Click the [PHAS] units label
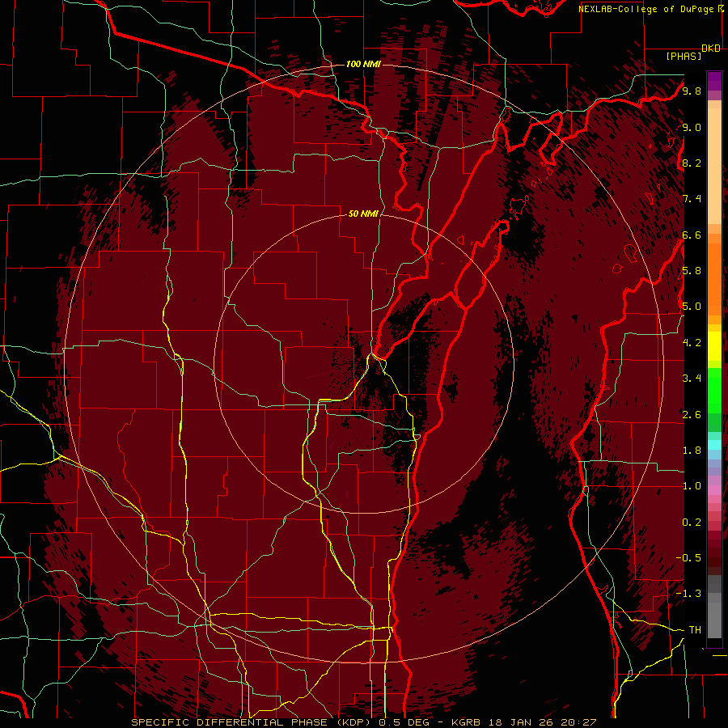This screenshot has height=728, width=728. (684, 56)
